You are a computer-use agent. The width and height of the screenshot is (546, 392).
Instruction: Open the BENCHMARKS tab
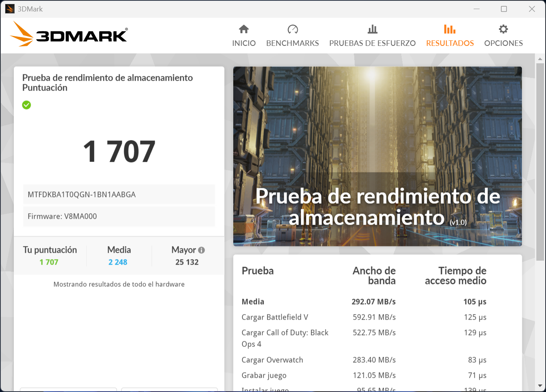[x=293, y=36]
